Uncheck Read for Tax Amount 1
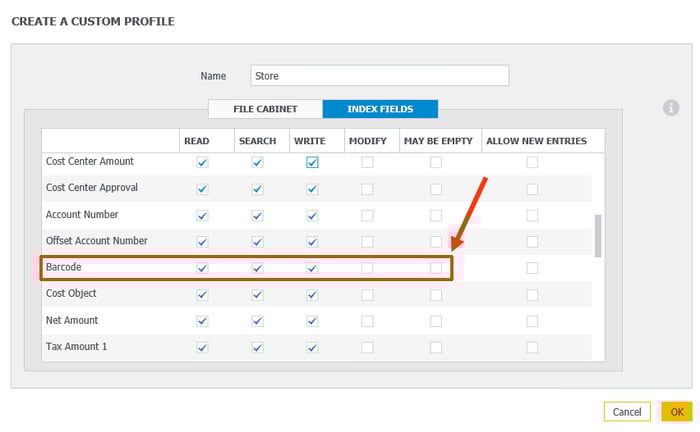The height and width of the screenshot is (432, 700). click(x=203, y=348)
